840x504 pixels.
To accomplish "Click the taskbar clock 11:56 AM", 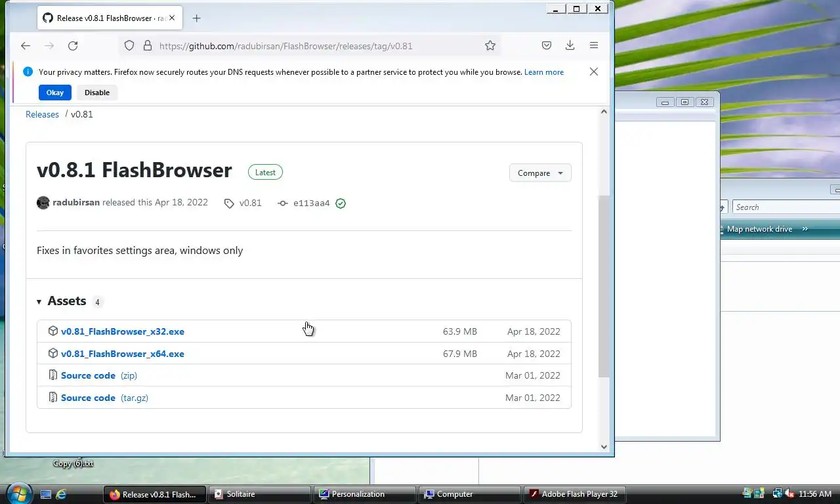I will (816, 494).
